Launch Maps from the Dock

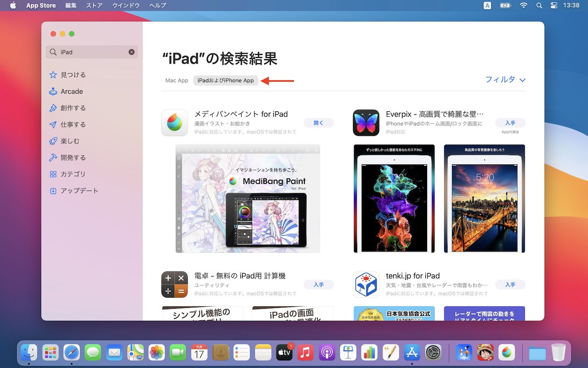[x=136, y=352]
